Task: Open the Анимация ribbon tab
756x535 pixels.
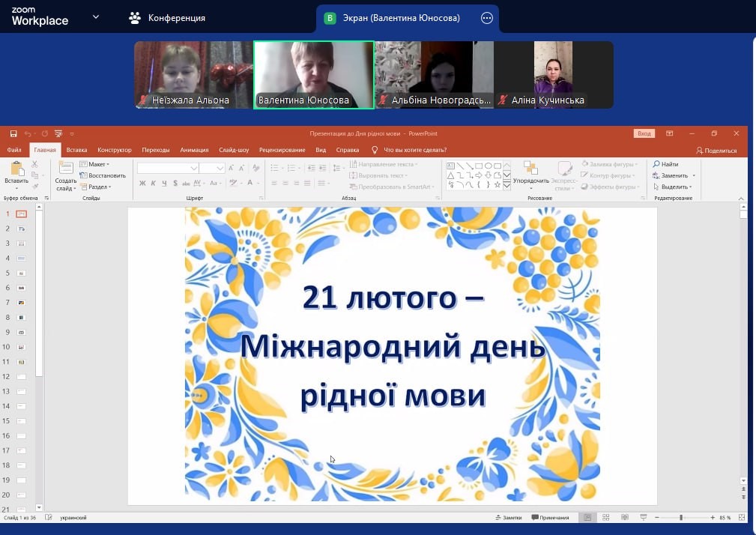Action: pyautogui.click(x=194, y=150)
